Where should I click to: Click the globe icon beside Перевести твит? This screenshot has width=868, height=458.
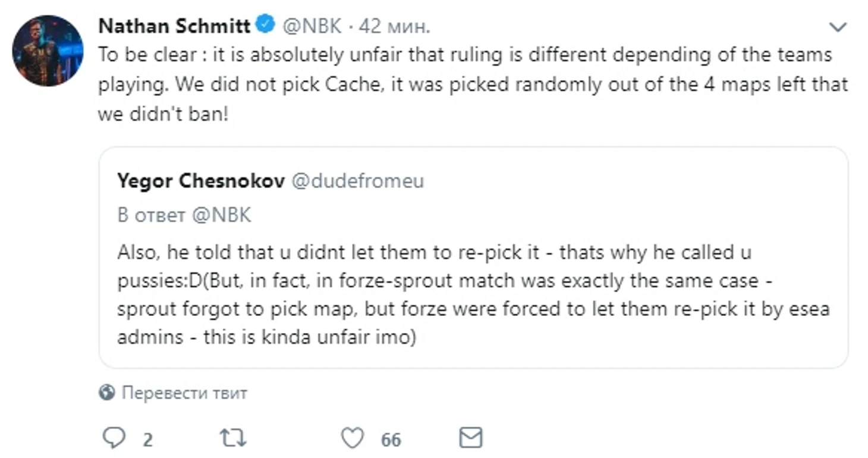(x=108, y=393)
